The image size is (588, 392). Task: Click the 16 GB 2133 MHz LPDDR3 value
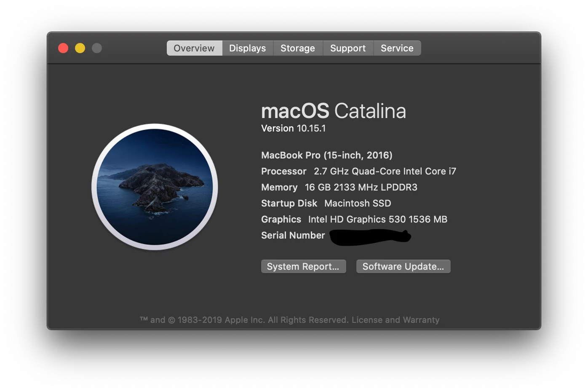[x=361, y=187]
